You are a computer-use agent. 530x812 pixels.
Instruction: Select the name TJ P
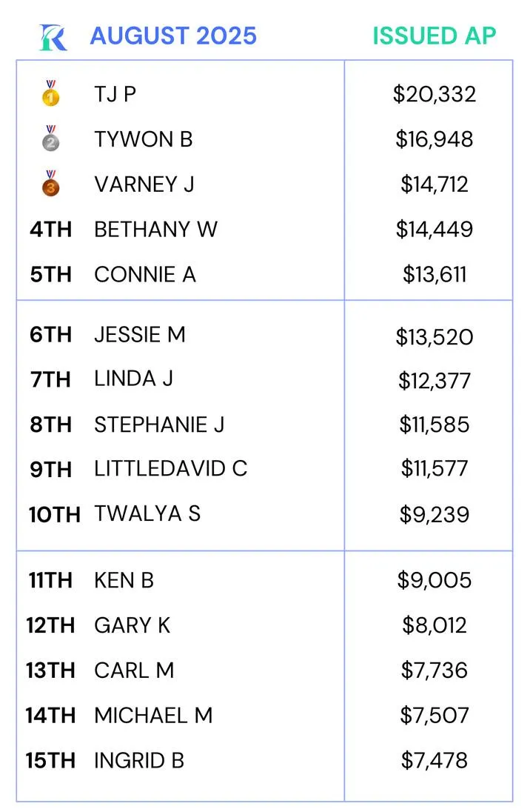[115, 94]
